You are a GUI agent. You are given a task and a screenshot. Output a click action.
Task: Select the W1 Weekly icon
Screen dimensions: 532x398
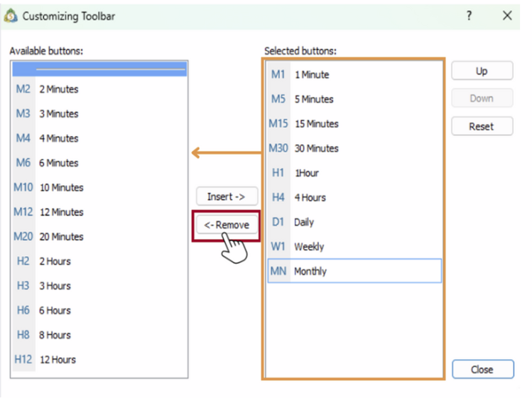tap(278, 247)
